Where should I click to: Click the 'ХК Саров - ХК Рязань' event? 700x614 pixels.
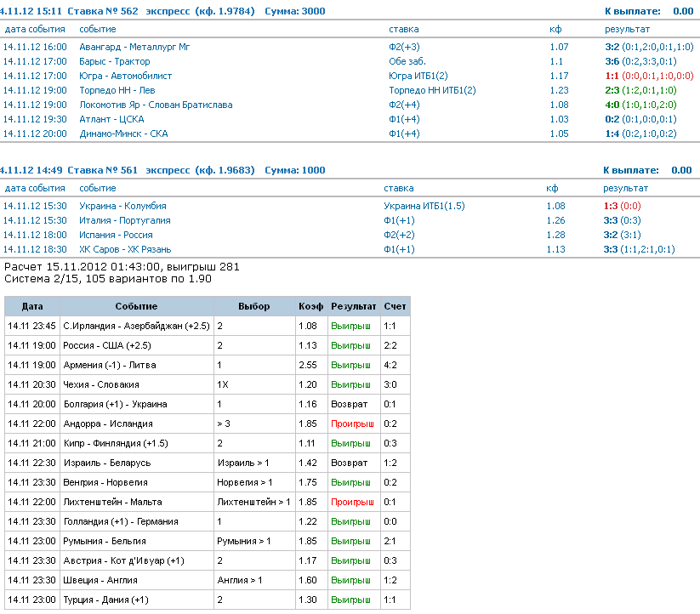click(x=125, y=249)
